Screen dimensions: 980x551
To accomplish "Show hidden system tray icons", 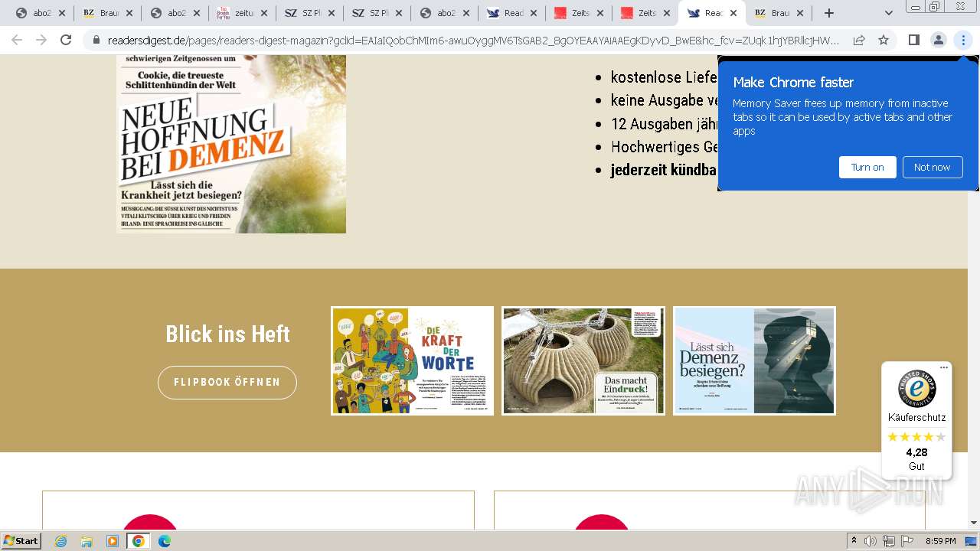I will [x=854, y=541].
